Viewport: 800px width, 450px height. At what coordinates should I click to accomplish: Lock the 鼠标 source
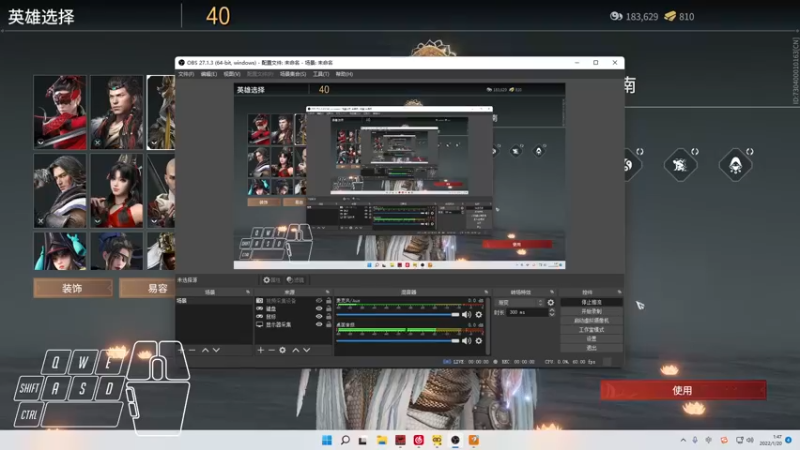pyautogui.click(x=329, y=316)
